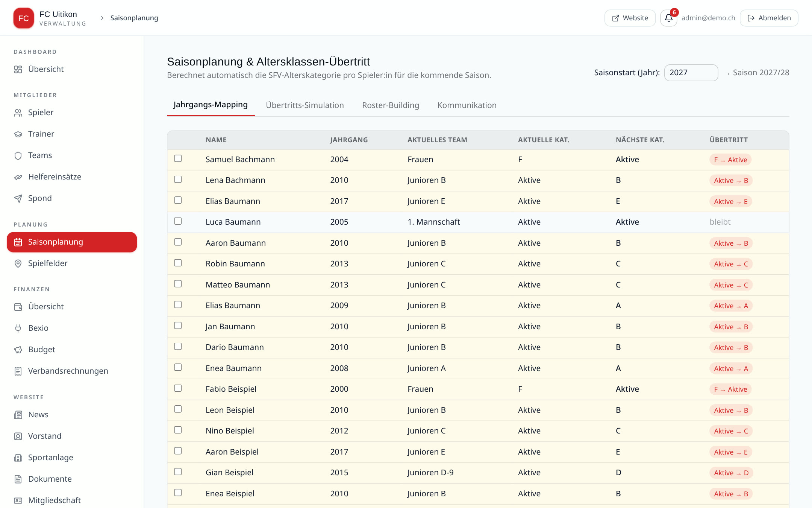Click the Teams shield icon
Viewport: 812px width, 508px height.
coord(18,155)
